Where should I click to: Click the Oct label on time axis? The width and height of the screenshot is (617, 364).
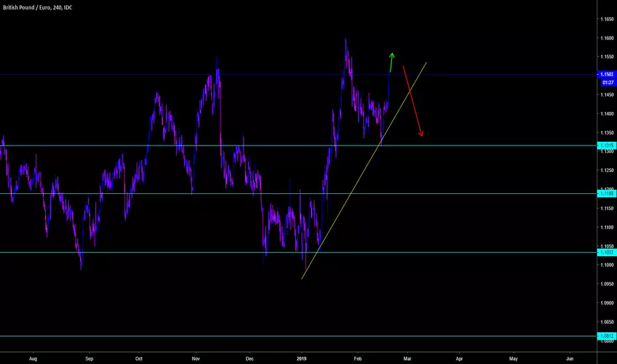(139, 359)
